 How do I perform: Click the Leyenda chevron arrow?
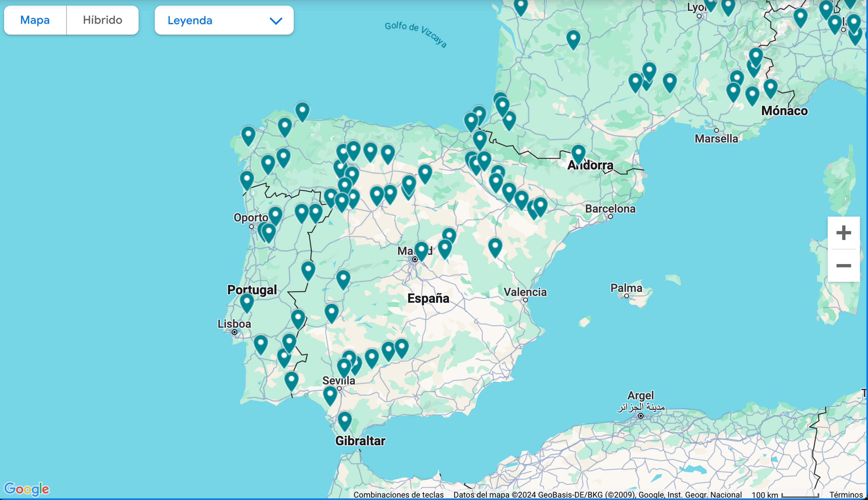tap(276, 21)
